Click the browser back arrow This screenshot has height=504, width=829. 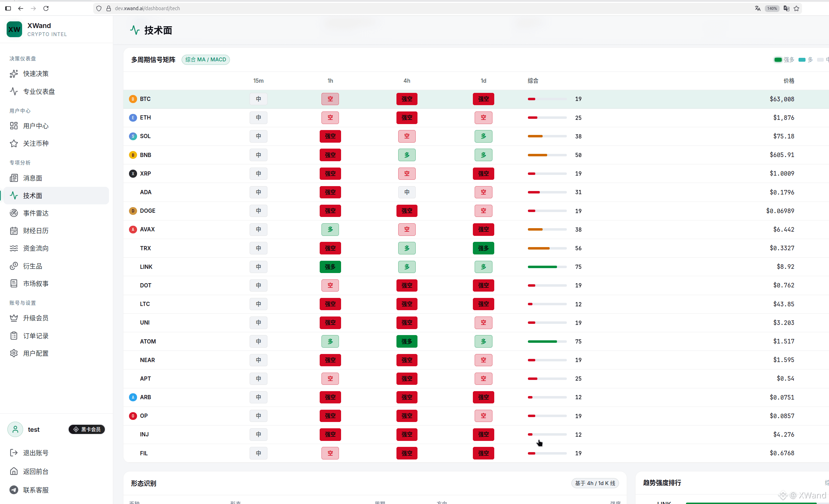point(21,8)
